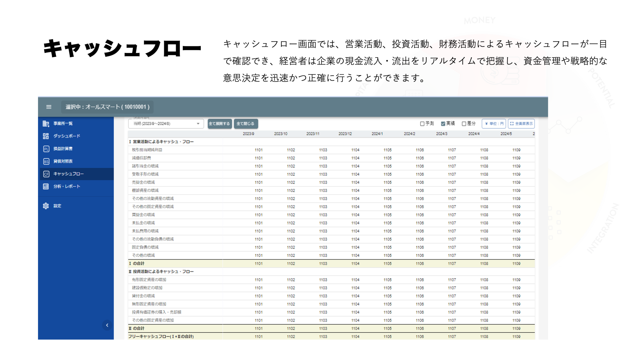Open the 当期 (2023/9～2024/8) period dropdown

pos(166,123)
